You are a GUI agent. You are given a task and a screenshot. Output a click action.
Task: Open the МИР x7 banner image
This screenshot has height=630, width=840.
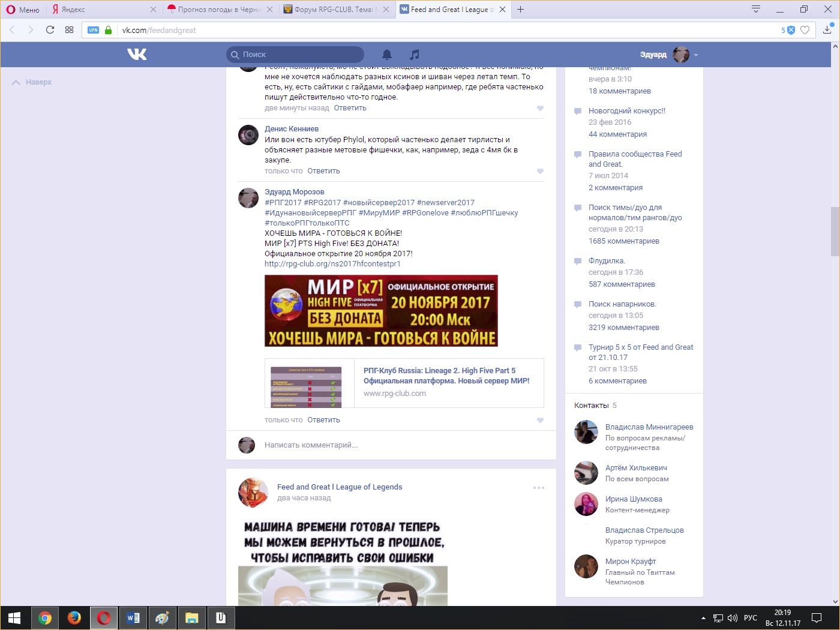381,311
